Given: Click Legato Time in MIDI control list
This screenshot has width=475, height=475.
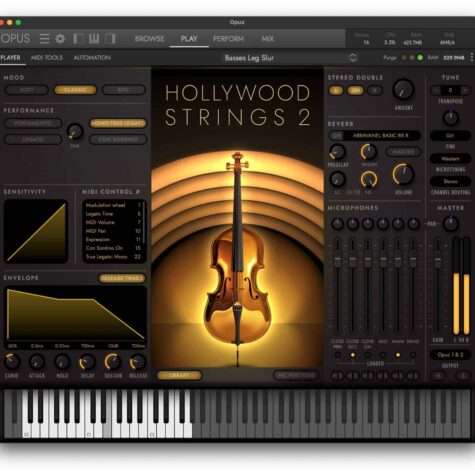Looking at the screenshot, I should (113, 214).
